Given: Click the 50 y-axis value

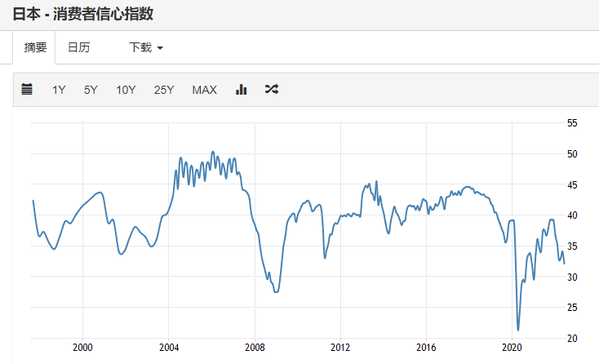Looking at the screenshot, I should tap(572, 154).
